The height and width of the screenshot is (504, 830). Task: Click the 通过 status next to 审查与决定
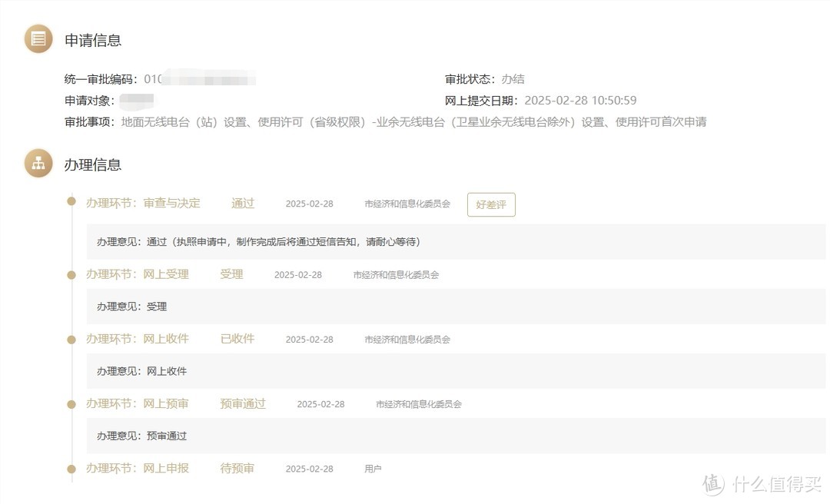tap(243, 204)
